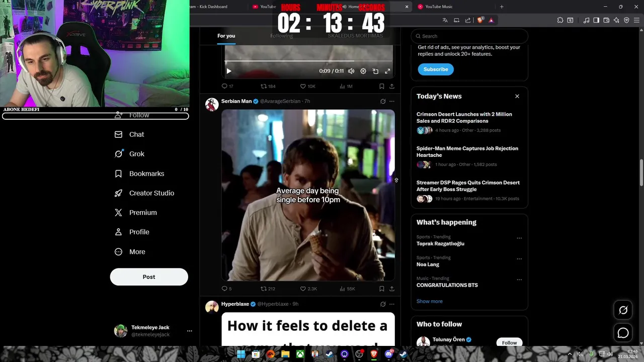Screen dimensions: 644x362
Task: Open File Explorer from taskbar
Action: (285, 354)
